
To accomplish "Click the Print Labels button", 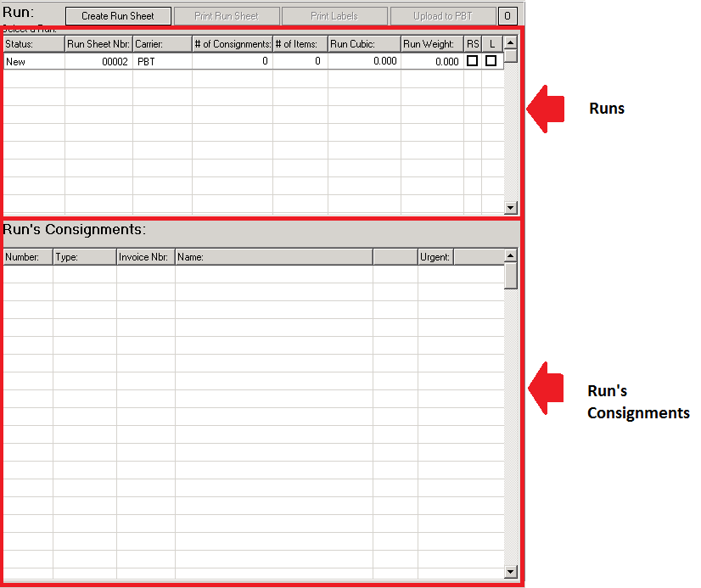I will [334, 16].
